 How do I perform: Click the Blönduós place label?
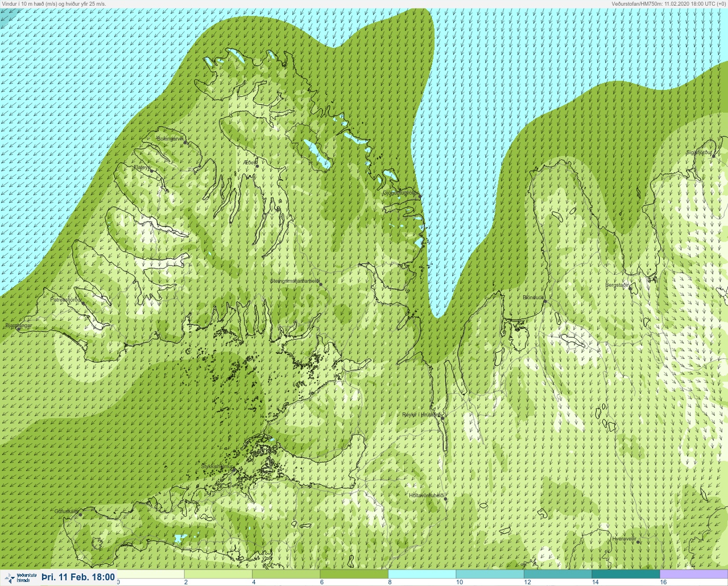tap(533, 298)
